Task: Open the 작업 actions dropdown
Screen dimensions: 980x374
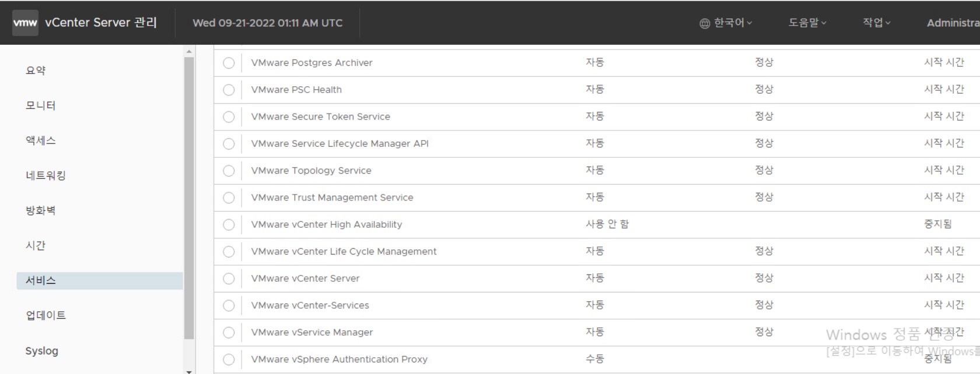Action: (x=877, y=23)
